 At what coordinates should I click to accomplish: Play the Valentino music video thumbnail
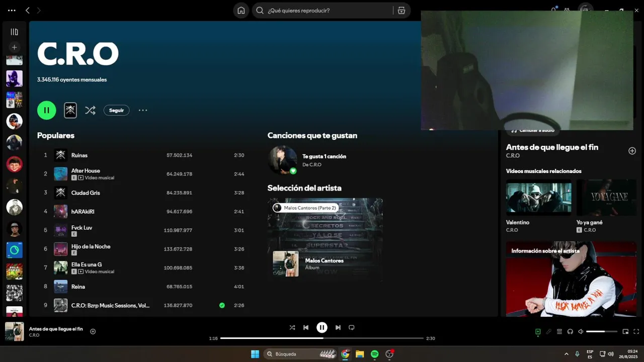pyautogui.click(x=538, y=198)
